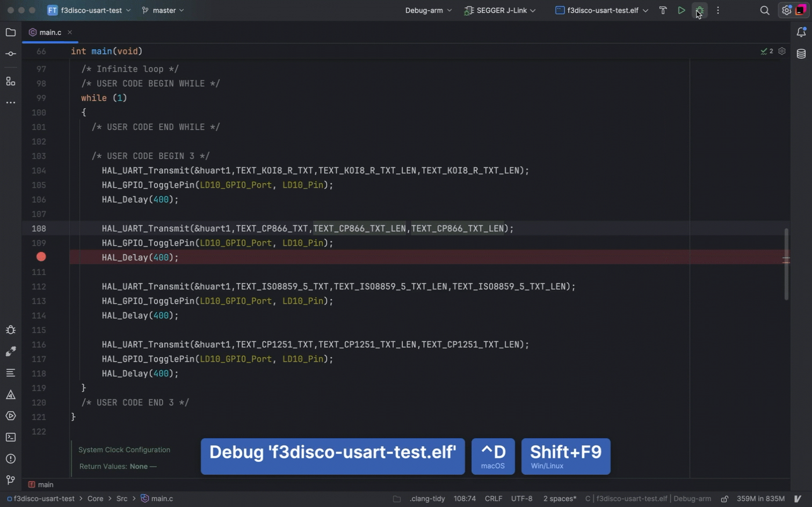812x507 pixels.
Task: Click the 400 value on line 118
Action: point(161,374)
